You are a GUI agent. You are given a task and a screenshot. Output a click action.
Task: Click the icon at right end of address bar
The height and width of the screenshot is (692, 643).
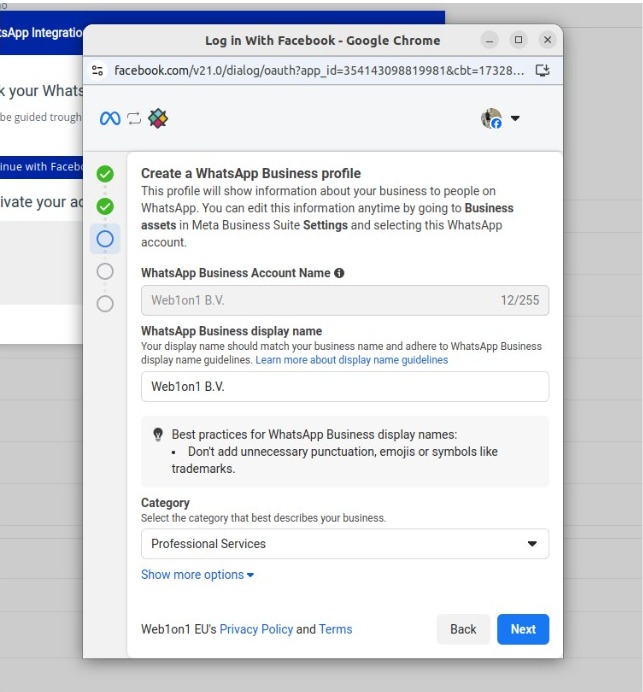543,70
